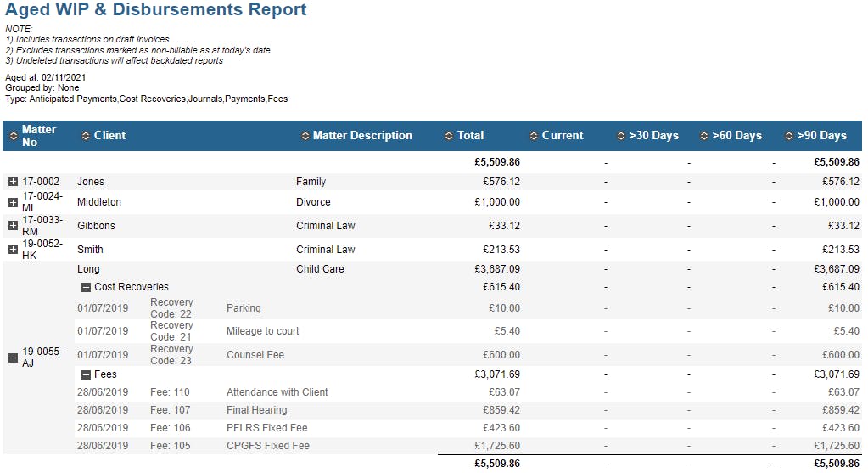Collapse the Fees group
The height and width of the screenshot is (473, 868).
point(86,374)
